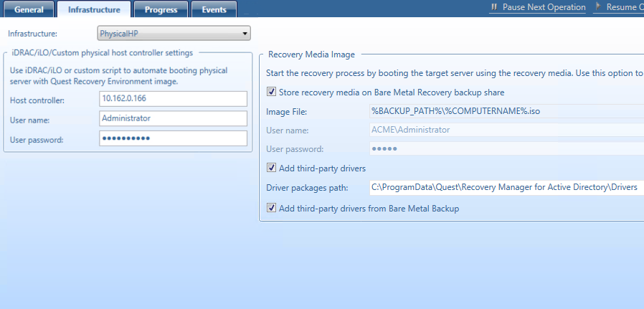Click the Recovery Media Image group title

pos(311,54)
